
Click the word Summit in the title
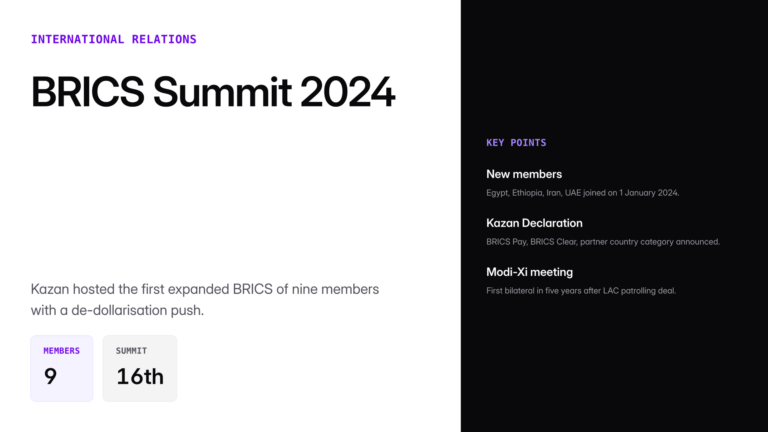(221, 92)
